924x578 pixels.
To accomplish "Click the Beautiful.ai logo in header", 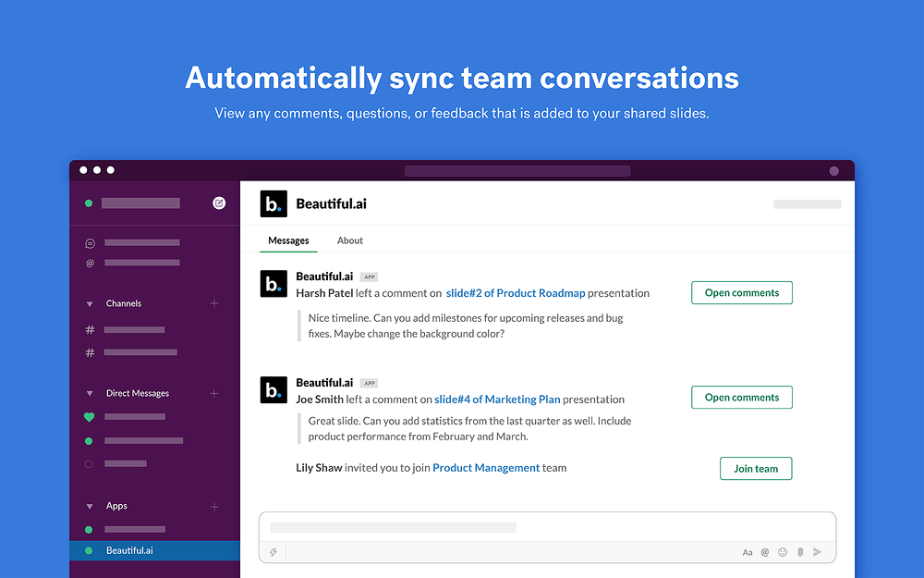I will [x=274, y=203].
